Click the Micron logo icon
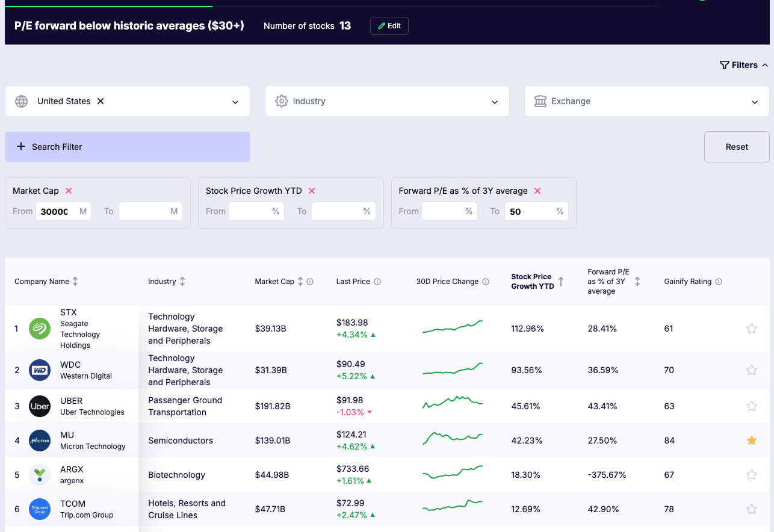This screenshot has height=532, width=774. [40, 441]
